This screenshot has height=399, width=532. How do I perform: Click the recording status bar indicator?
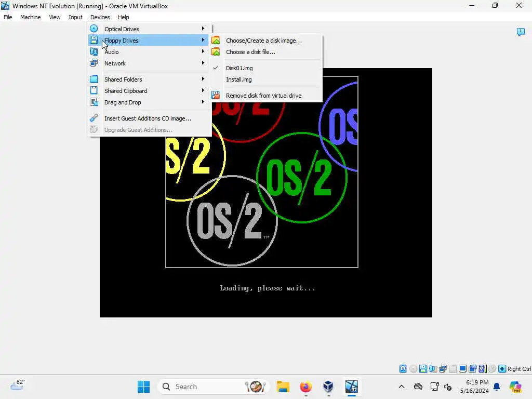(x=472, y=369)
